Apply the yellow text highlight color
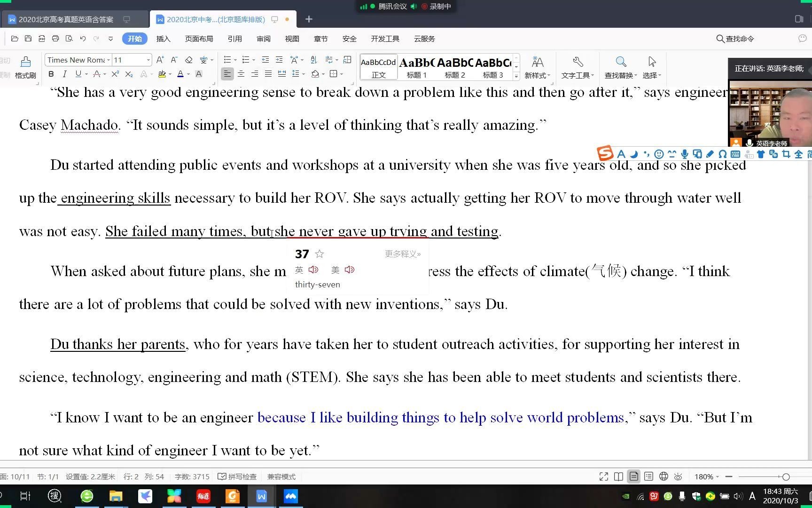Image resolution: width=812 pixels, height=508 pixels. (162, 74)
